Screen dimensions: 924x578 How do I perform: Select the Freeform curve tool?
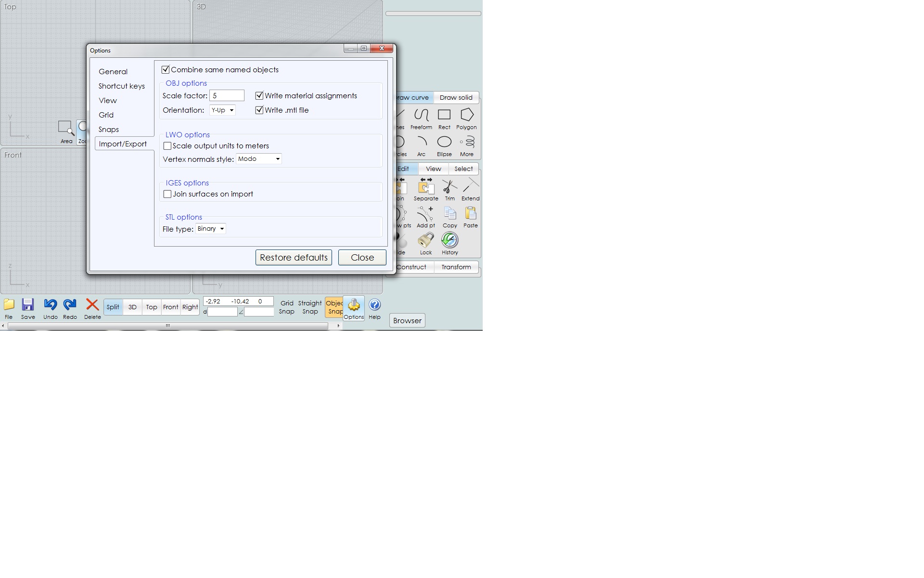(421, 119)
